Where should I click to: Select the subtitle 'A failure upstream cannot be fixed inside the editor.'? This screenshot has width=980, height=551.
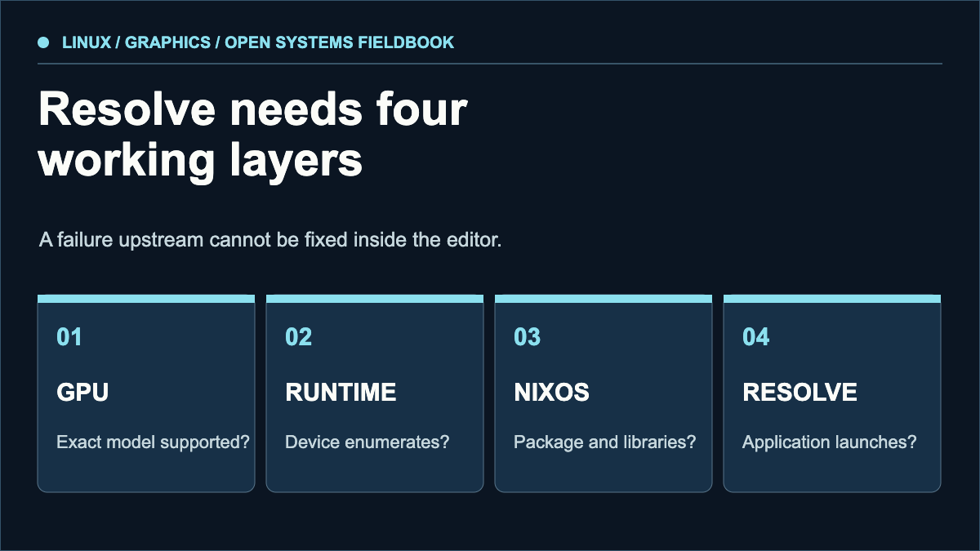[269, 241]
